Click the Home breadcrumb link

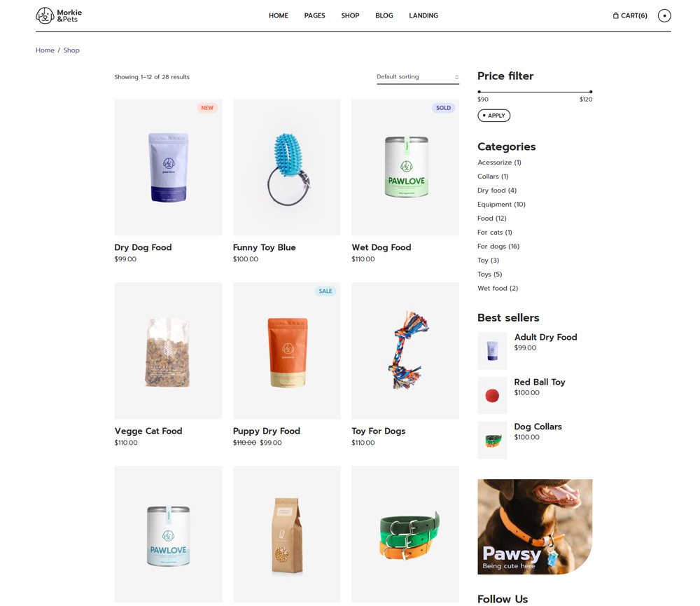pyautogui.click(x=45, y=50)
